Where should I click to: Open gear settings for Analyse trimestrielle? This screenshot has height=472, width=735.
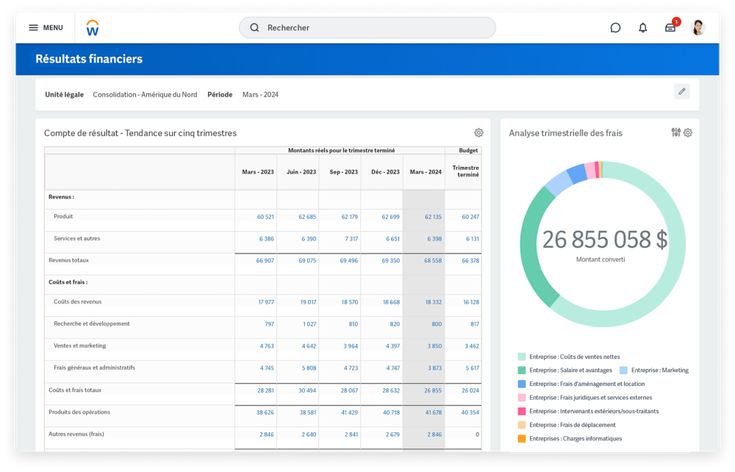click(688, 133)
